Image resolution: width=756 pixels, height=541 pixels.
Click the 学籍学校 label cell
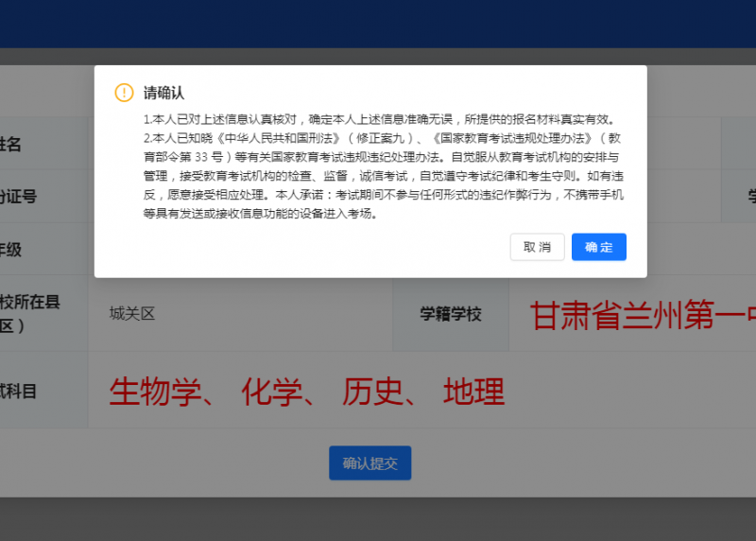coord(451,314)
